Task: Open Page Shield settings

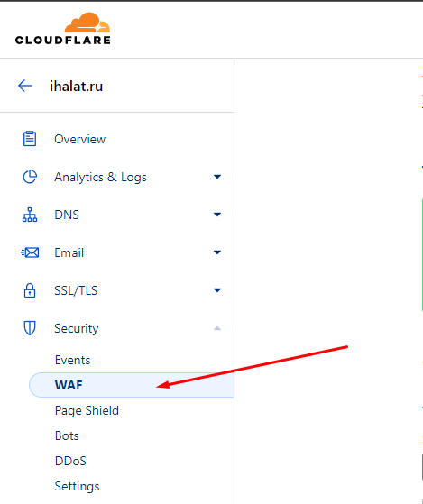Action: point(87,410)
